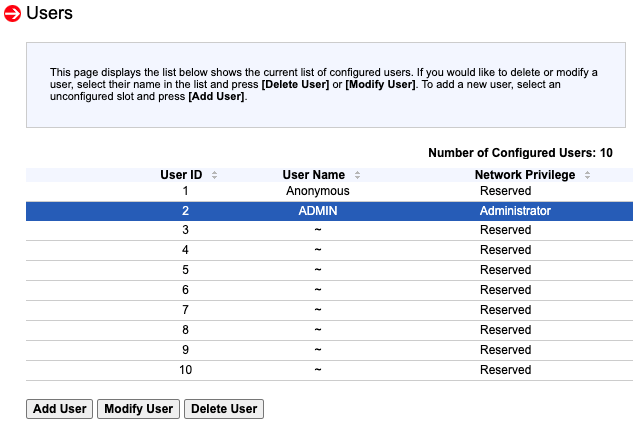Select the empty user slot 5

[x=317, y=270]
